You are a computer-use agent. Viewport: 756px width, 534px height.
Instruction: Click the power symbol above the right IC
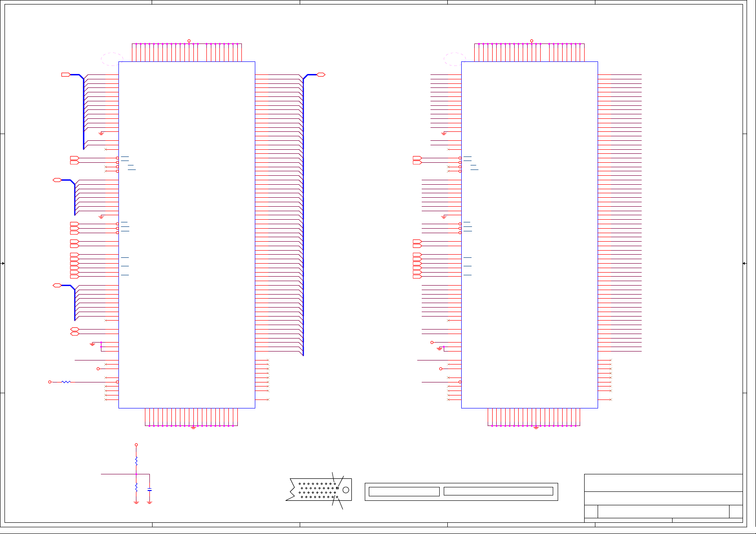click(x=532, y=41)
